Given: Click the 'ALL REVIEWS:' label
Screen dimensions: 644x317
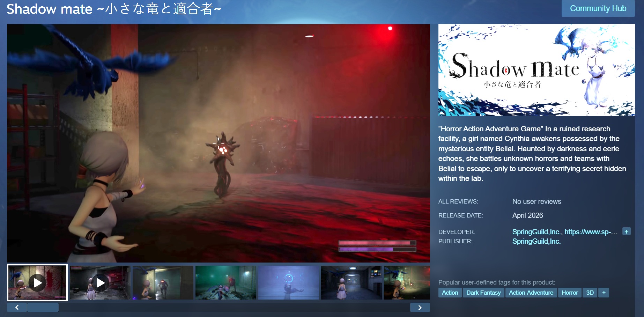Looking at the screenshot, I should 458,202.
